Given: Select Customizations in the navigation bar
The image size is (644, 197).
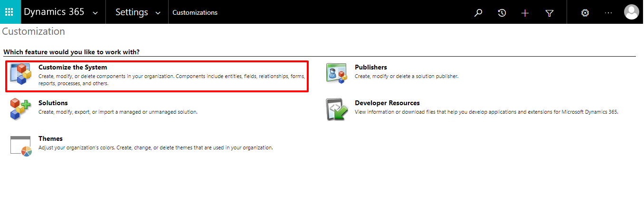Looking at the screenshot, I should tap(195, 13).
